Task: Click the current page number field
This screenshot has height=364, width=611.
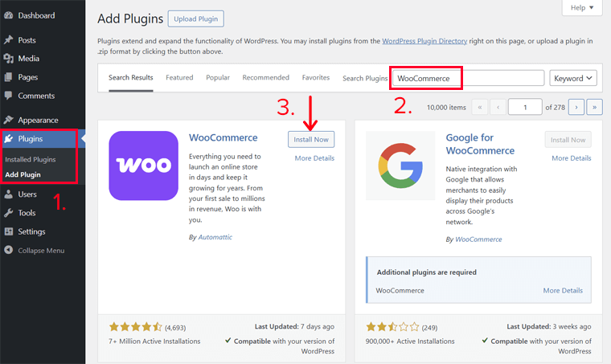Action: point(525,107)
